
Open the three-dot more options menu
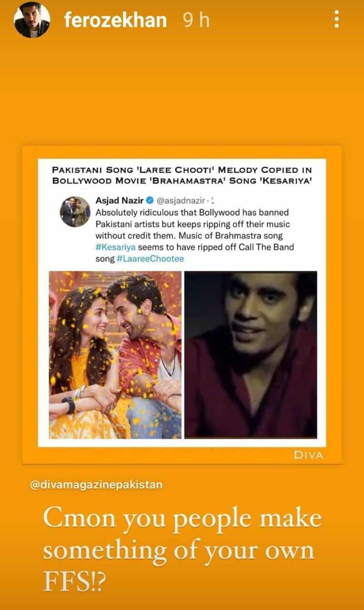pyautogui.click(x=337, y=20)
